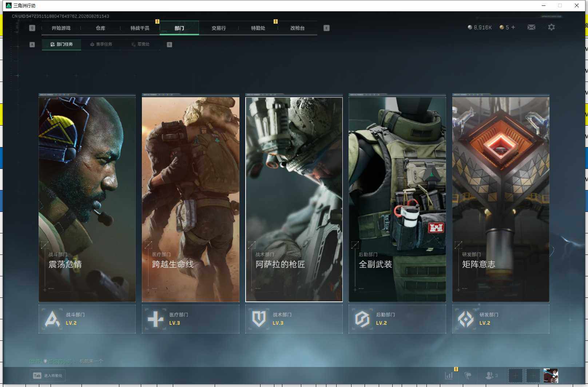This screenshot has width=588, height=387.
Task: Open the settings gear icon
Action: point(551,27)
